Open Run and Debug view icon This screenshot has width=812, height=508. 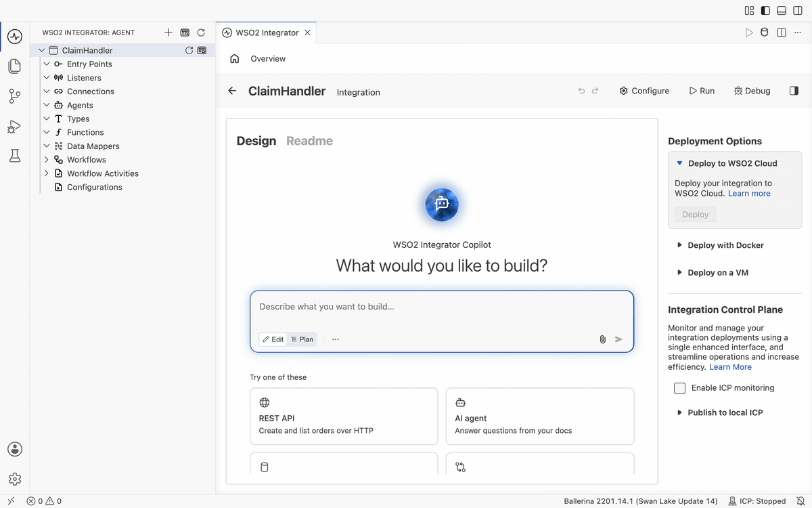pyautogui.click(x=15, y=127)
